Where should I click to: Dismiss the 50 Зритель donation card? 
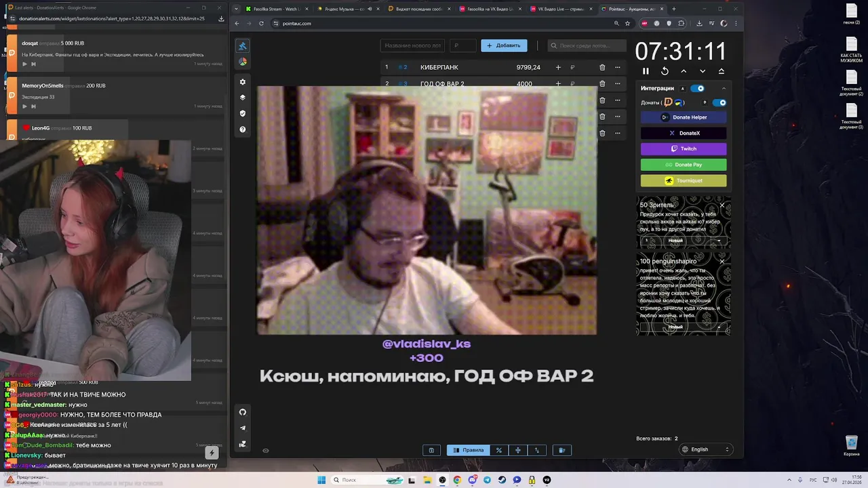click(x=722, y=205)
